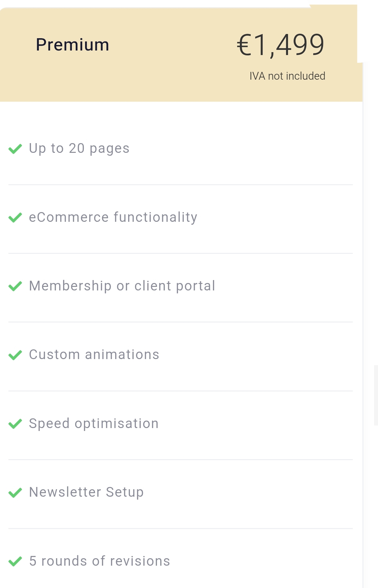Viewport: 378px width, 588px height.
Task: Click the ribbon corner of pricing header
Action: 334,33
